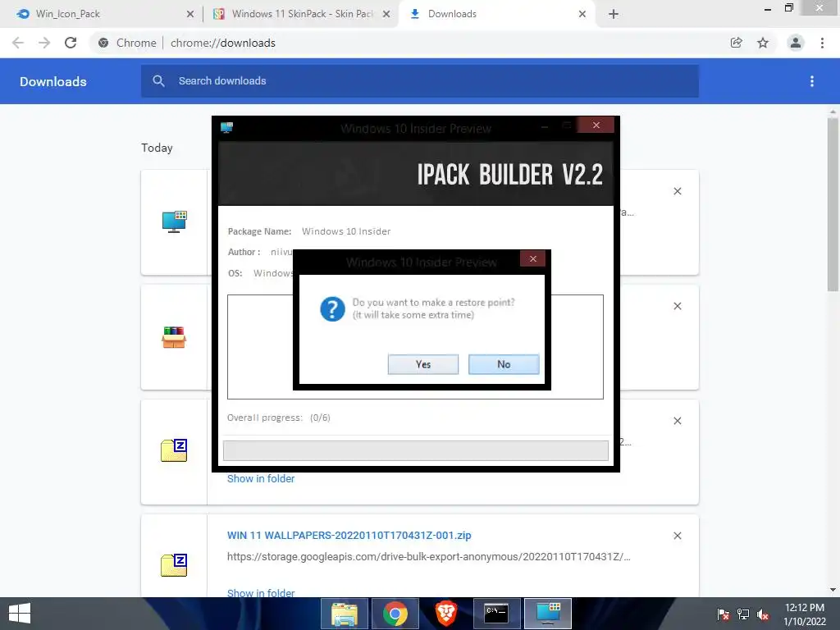Open the Windows Start menu
The image size is (840, 630).
20,614
